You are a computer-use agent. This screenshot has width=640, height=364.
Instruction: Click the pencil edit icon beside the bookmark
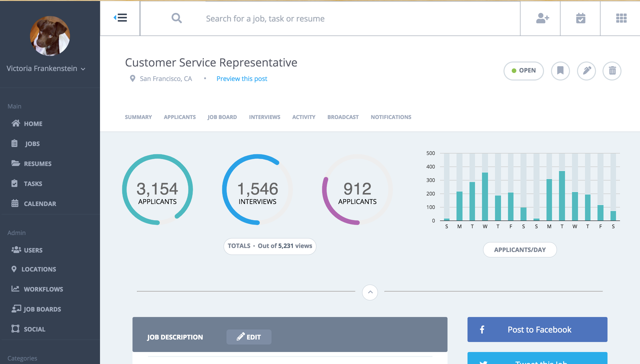586,71
